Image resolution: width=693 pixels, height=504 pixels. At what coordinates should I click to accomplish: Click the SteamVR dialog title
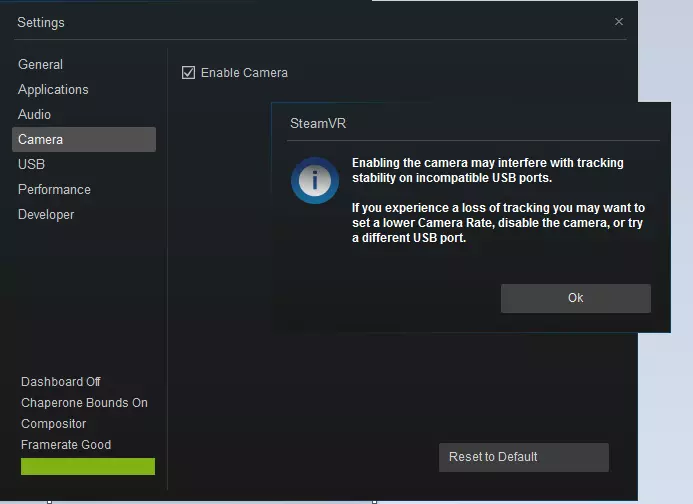318,123
